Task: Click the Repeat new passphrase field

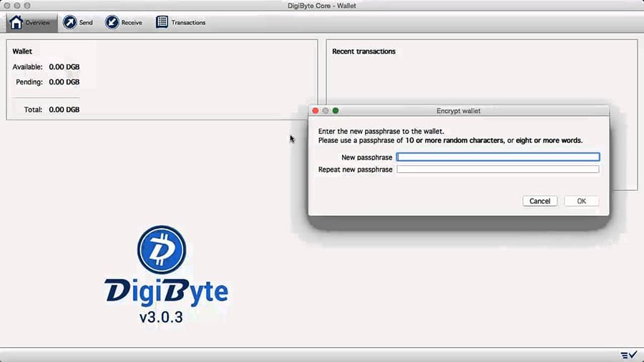Action: coord(498,170)
